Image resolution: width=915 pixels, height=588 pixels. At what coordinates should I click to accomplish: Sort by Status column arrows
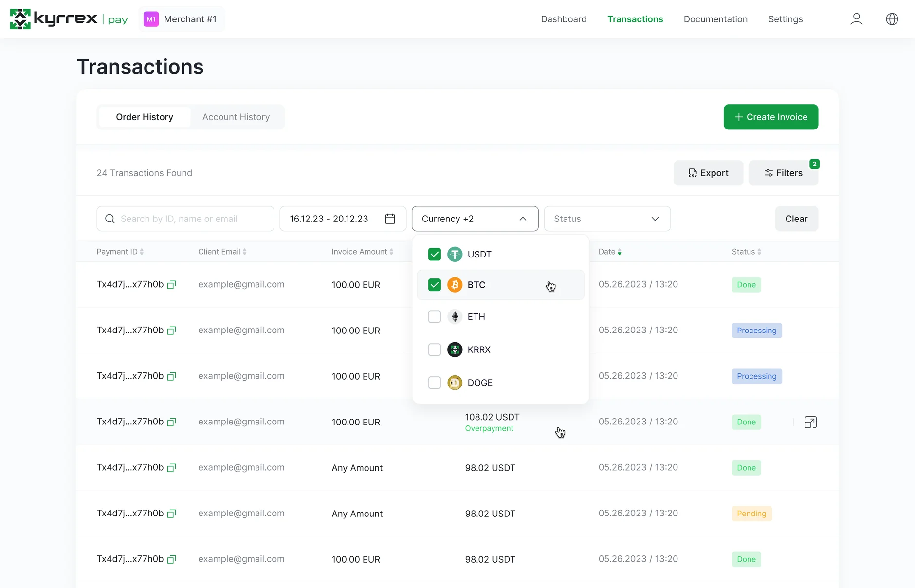[x=759, y=252]
